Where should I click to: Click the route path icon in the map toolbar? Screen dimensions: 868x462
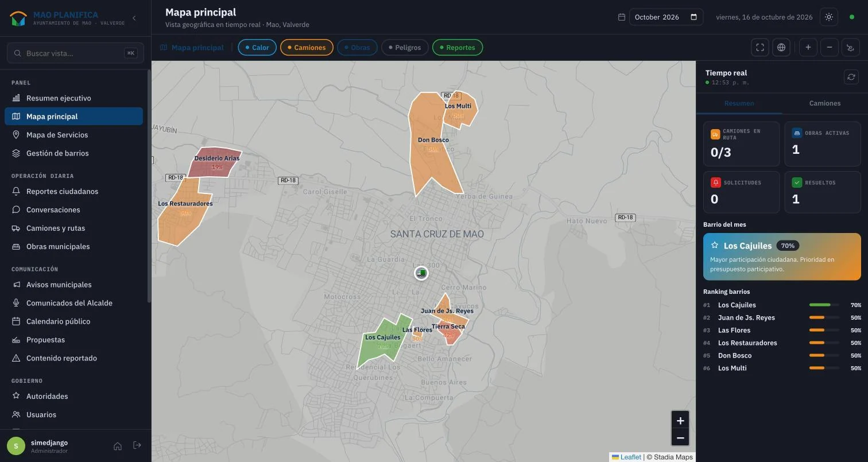click(x=851, y=48)
